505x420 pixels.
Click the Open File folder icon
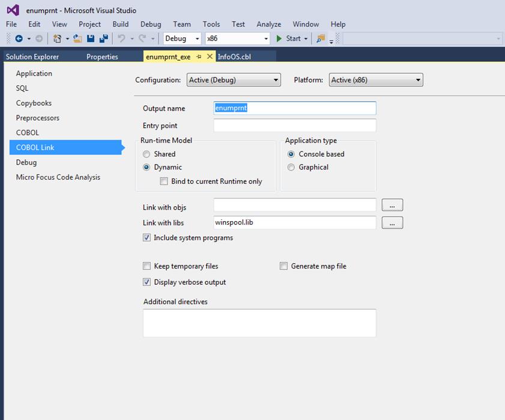(x=77, y=38)
